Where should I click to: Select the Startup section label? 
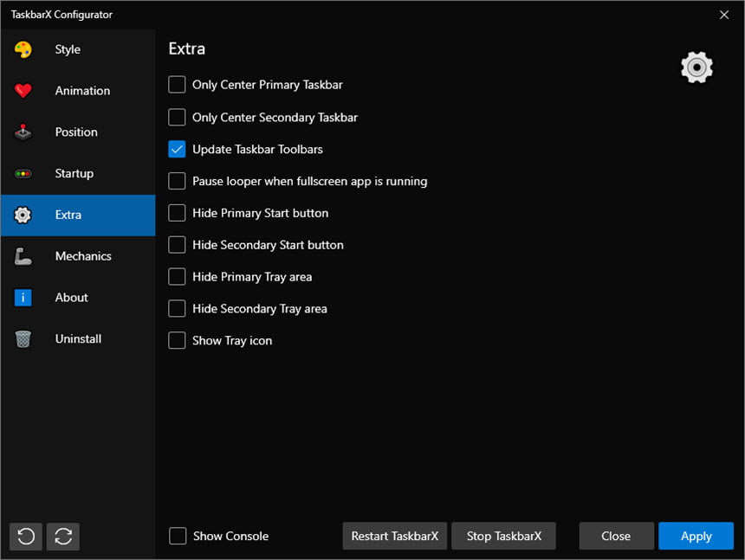pyautogui.click(x=74, y=174)
